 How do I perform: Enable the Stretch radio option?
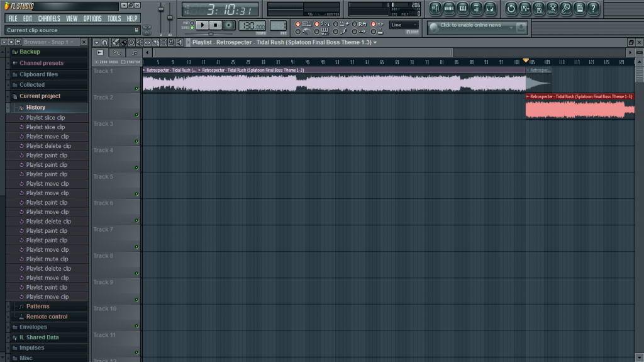123,62
